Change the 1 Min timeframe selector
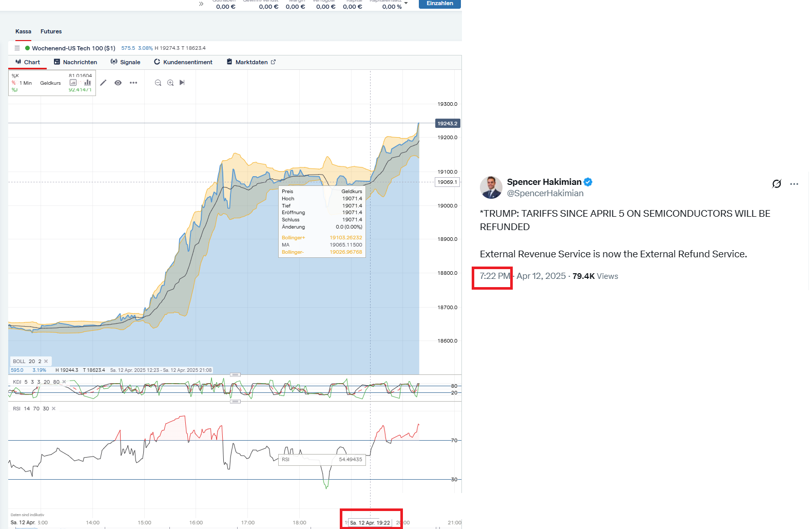Screen dimensions: 812x529 [x=26, y=83]
